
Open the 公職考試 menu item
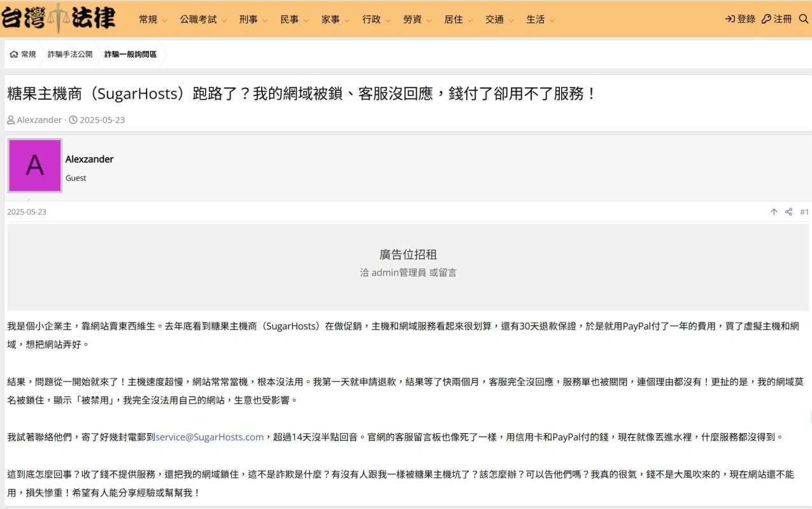click(198, 20)
